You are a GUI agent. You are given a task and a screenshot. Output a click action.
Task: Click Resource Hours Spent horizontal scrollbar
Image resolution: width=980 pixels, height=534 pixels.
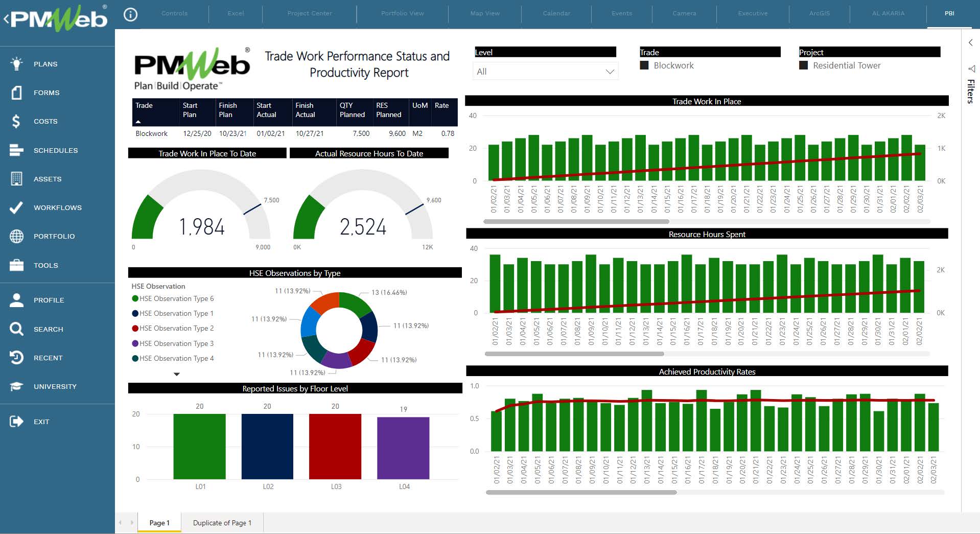point(574,354)
